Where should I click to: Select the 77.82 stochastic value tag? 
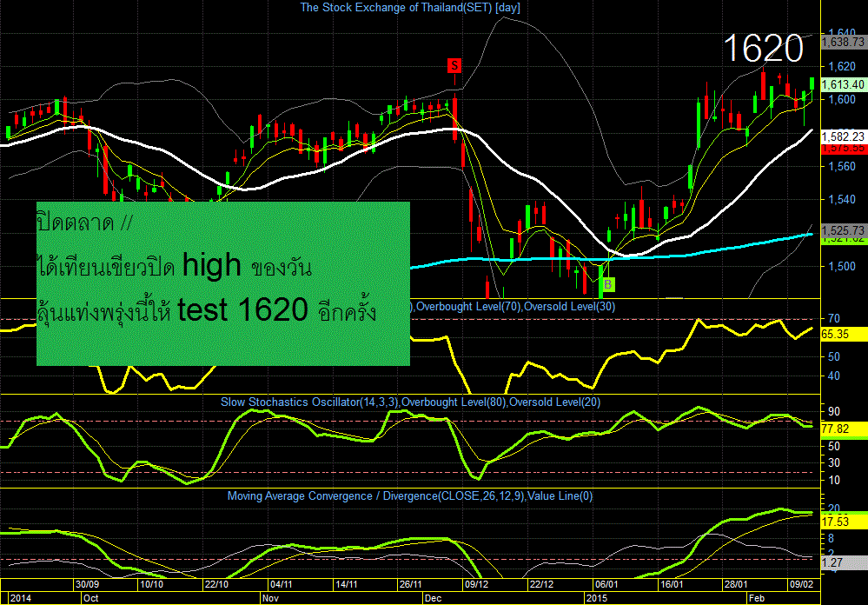click(x=843, y=429)
